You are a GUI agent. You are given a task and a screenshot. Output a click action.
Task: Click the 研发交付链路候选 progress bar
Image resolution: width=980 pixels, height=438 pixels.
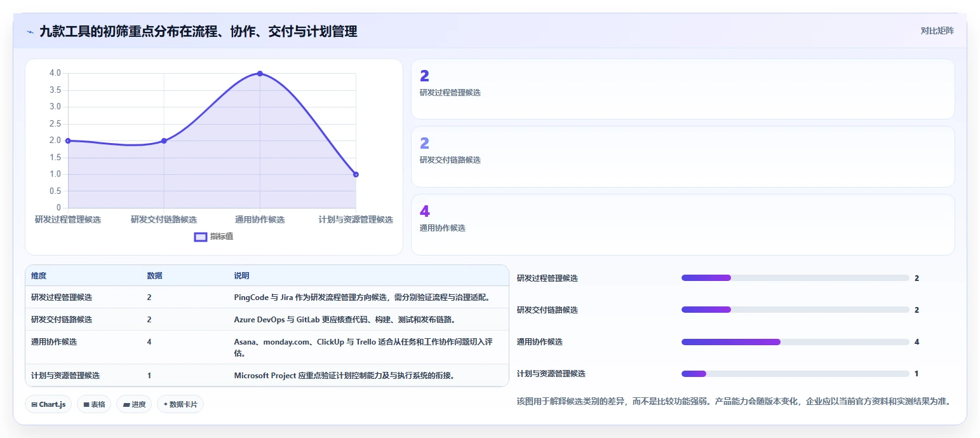click(795, 310)
